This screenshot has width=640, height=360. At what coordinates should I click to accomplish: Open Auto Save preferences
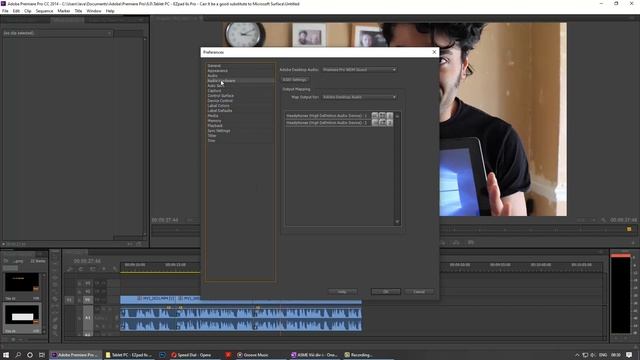tap(216, 86)
